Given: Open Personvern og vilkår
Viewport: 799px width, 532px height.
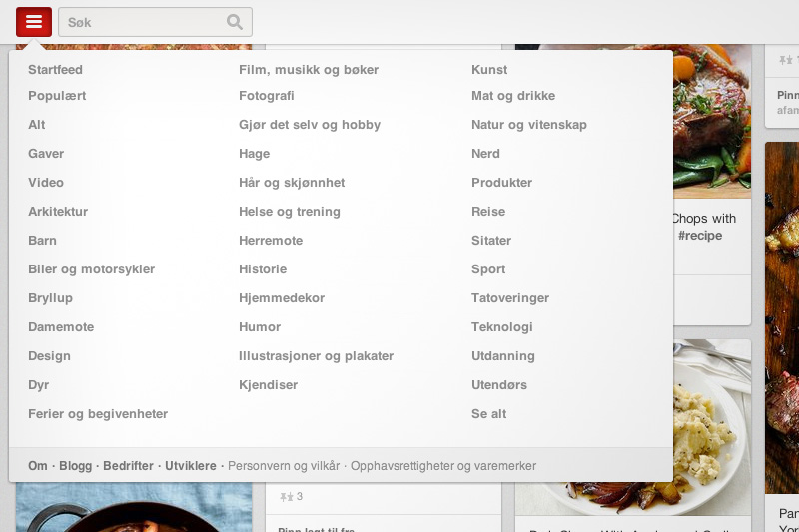Looking at the screenshot, I should tap(284, 466).
